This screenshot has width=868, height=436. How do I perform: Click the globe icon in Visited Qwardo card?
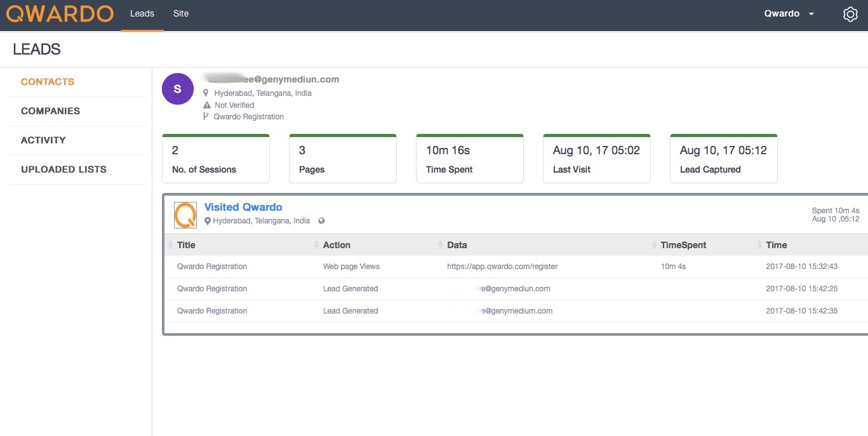pos(321,221)
